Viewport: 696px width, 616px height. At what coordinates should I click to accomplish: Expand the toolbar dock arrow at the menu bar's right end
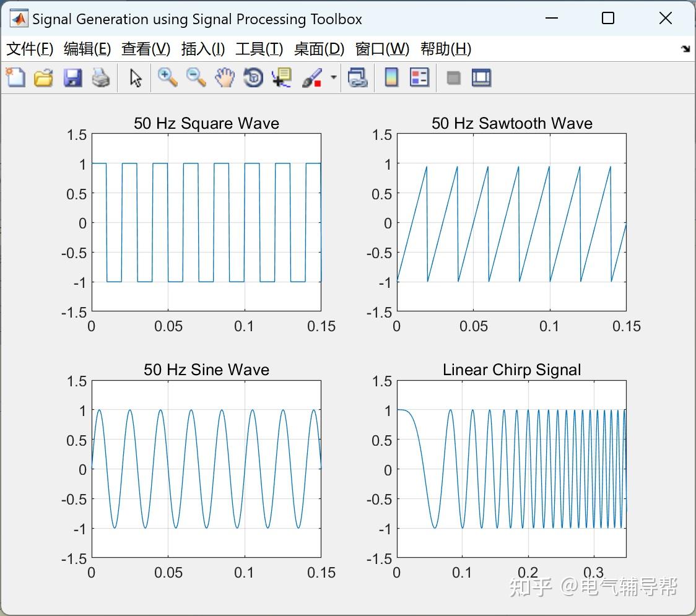point(685,49)
